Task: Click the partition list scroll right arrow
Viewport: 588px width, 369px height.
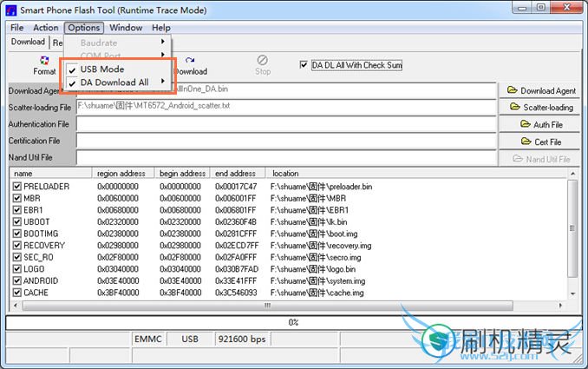Action: point(560,306)
